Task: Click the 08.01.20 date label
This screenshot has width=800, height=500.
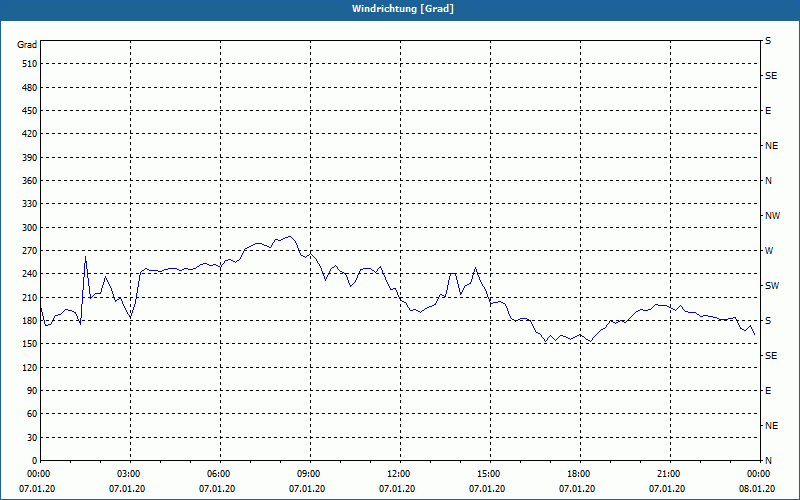Action: [757, 489]
